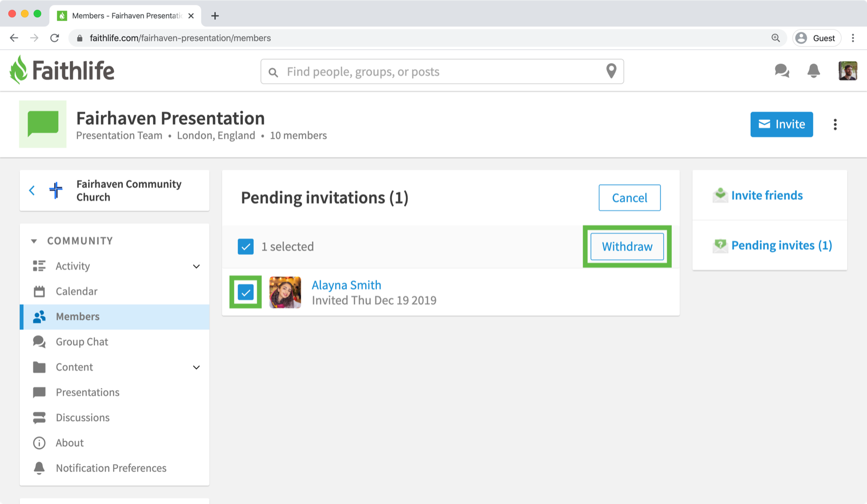The width and height of the screenshot is (867, 504).
Task: Click the Fairhaven Presentation group avatar
Action: [x=43, y=124]
